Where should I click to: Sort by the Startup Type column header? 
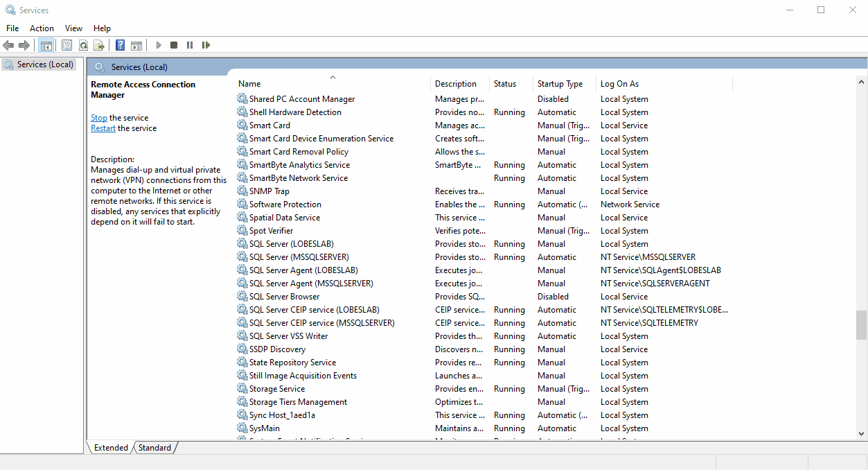tap(560, 84)
